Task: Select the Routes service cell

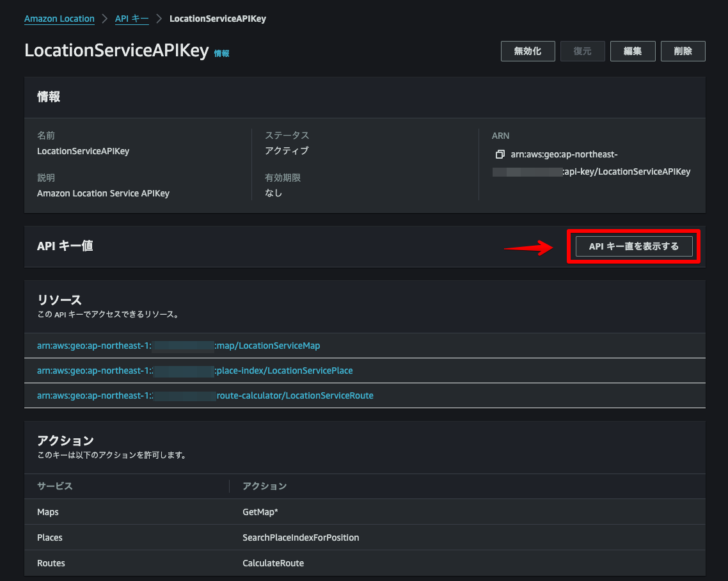Action: point(51,563)
